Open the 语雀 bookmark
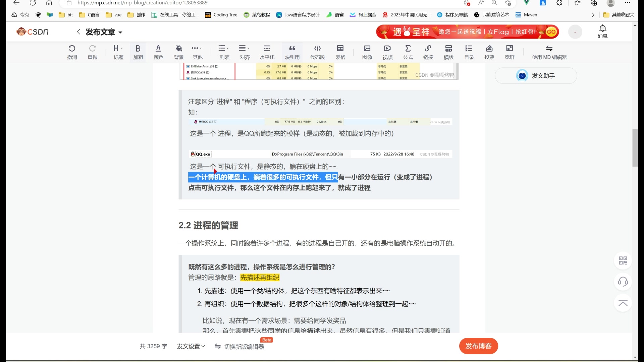This screenshot has height=362, width=644. tap(335, 15)
